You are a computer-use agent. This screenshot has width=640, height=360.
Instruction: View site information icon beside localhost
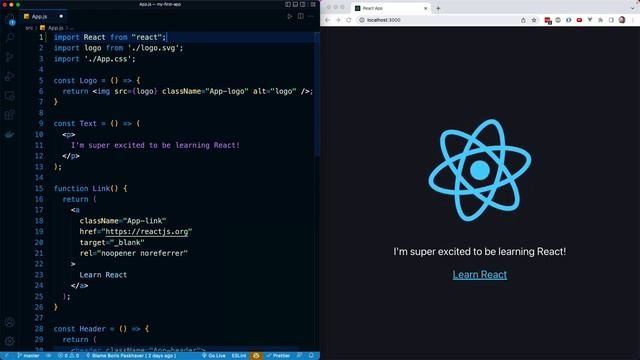click(x=362, y=20)
